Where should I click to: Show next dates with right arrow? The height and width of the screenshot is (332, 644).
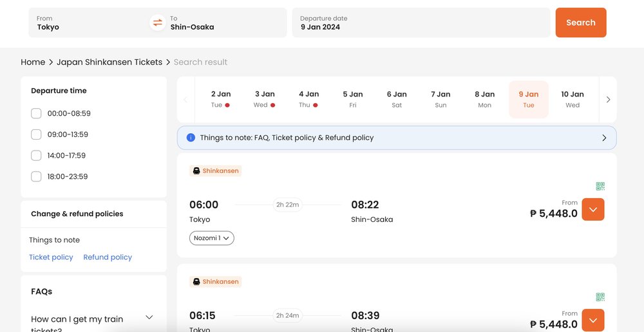click(608, 100)
